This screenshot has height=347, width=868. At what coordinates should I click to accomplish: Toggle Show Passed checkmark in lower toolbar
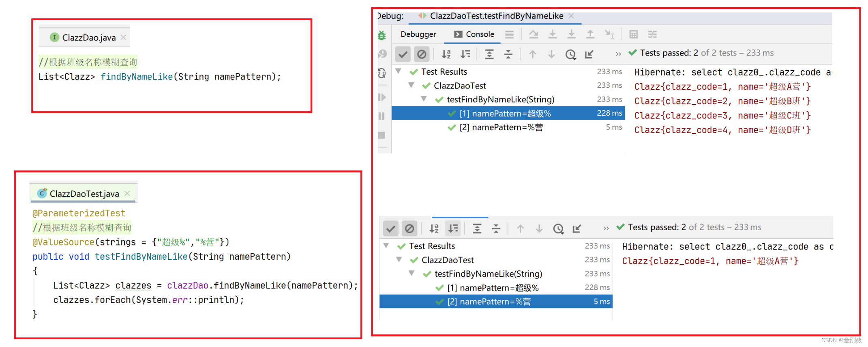(x=391, y=228)
